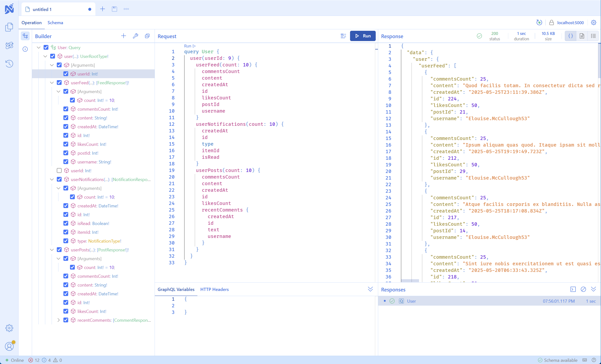Uncheck the userPosts field checkbox
The image size is (601, 364).
tap(59, 250)
